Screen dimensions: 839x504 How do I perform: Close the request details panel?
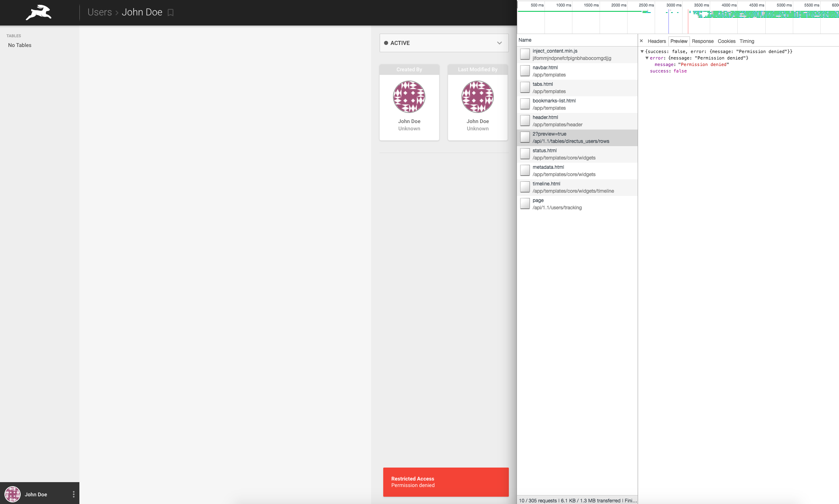(x=641, y=41)
